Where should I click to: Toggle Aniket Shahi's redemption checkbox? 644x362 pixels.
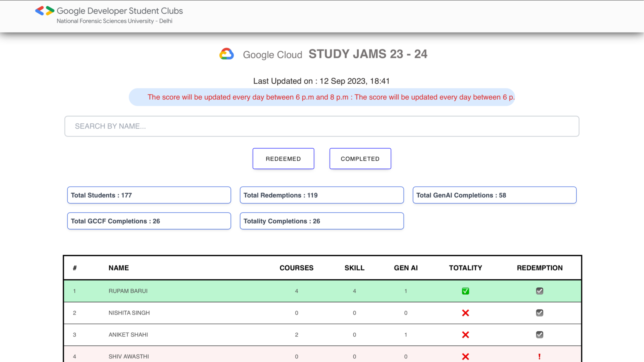tap(539, 335)
